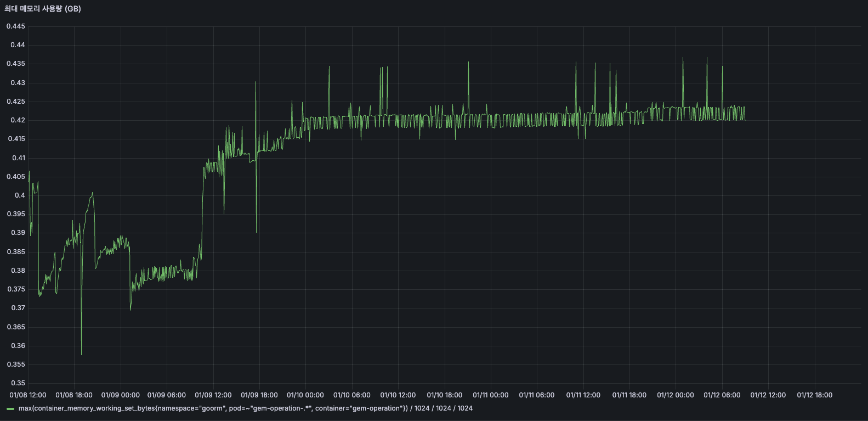Click the 0.445 y-axis tick label
The image size is (868, 421).
(x=16, y=26)
